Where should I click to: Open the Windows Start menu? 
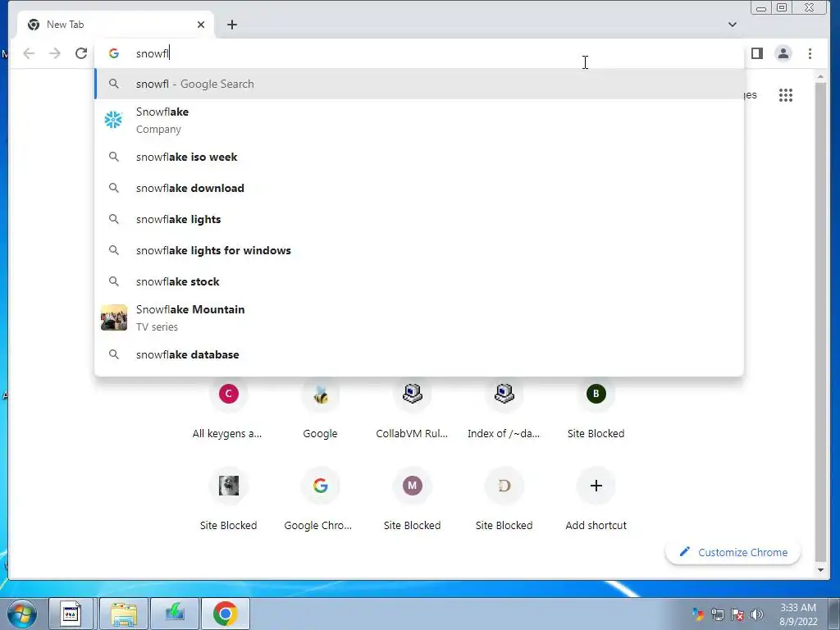click(x=22, y=614)
